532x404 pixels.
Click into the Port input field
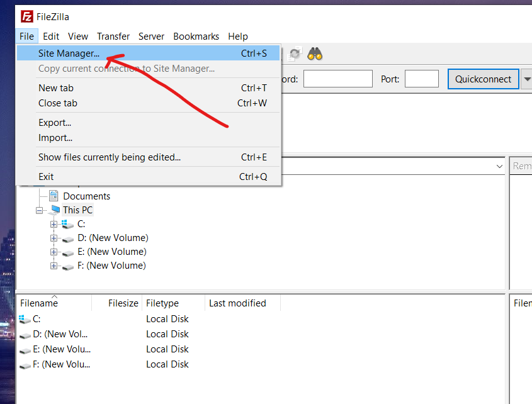tap(421, 79)
